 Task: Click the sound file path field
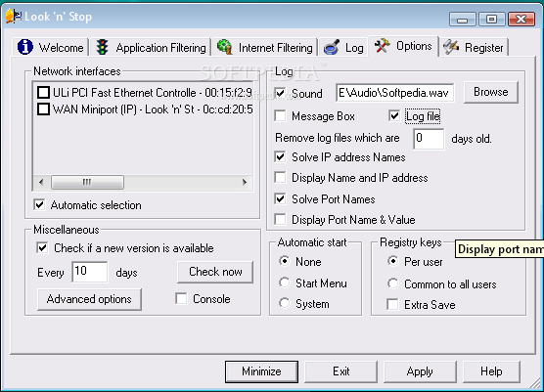394,93
